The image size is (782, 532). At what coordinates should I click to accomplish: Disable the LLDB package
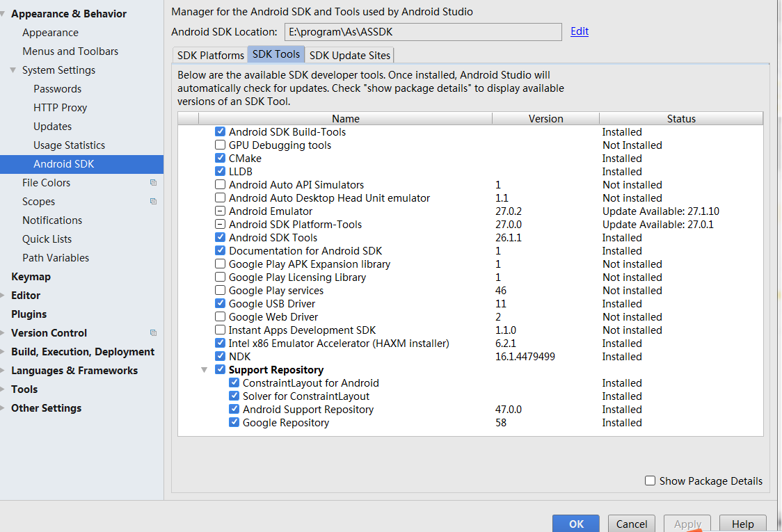click(x=220, y=171)
